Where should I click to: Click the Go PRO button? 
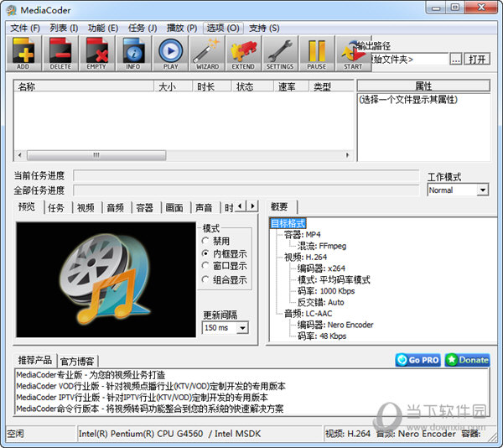coord(418,360)
